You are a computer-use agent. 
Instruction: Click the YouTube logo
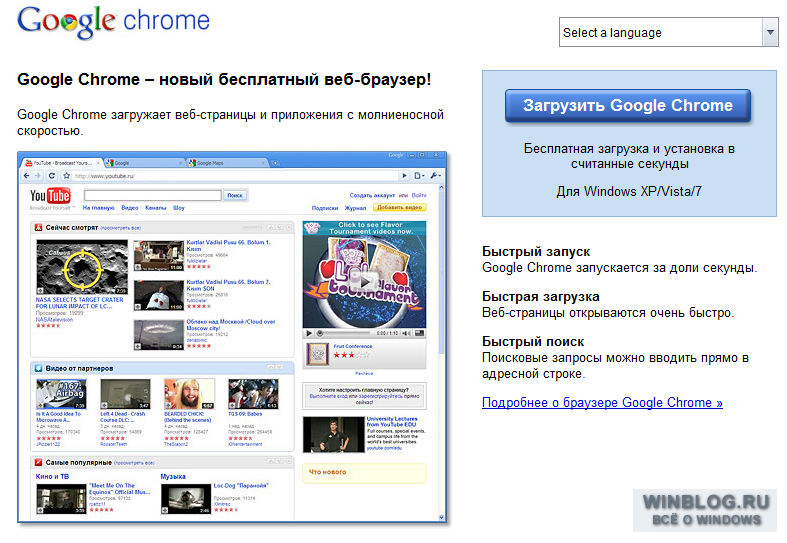(x=50, y=196)
